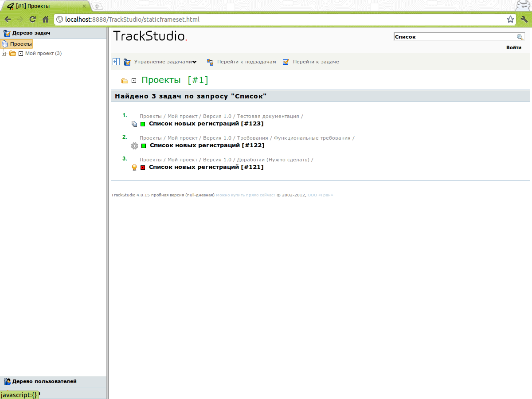Go back using the browser back arrow
The height and width of the screenshot is (399, 532).
coord(8,19)
